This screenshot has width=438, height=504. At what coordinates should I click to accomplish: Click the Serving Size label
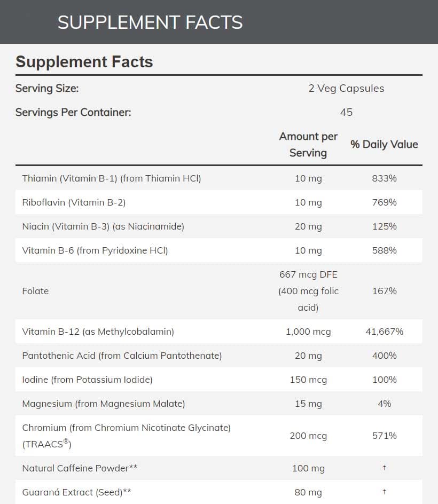click(x=47, y=88)
